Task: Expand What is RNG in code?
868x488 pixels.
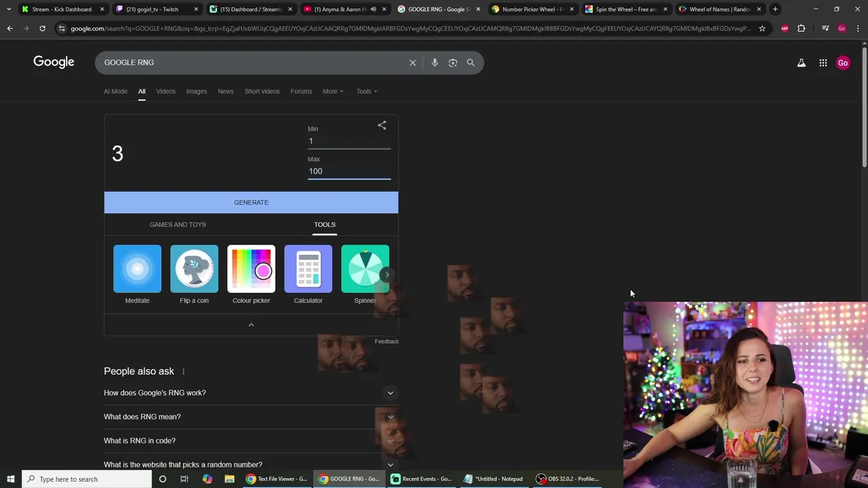Action: tap(251, 441)
